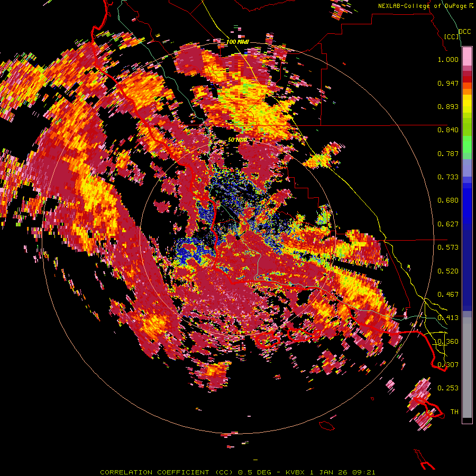
Task: Click the 0.627 scale value
Action: tap(448, 224)
